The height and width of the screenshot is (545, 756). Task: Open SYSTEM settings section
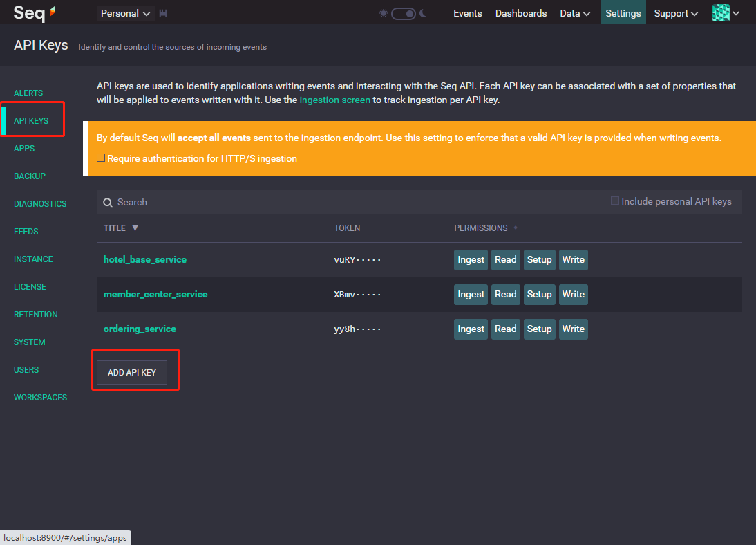point(30,342)
